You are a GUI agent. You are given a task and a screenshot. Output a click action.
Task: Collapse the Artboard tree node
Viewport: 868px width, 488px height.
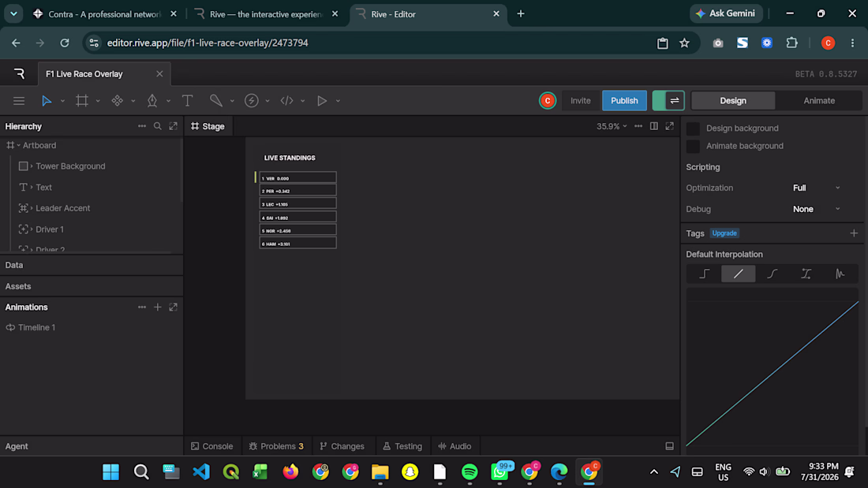(19, 146)
